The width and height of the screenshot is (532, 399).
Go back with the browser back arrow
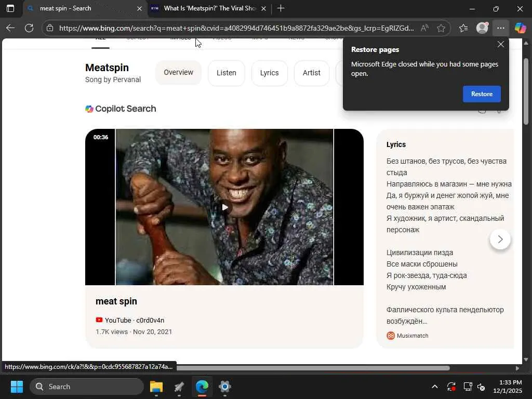tap(10, 28)
